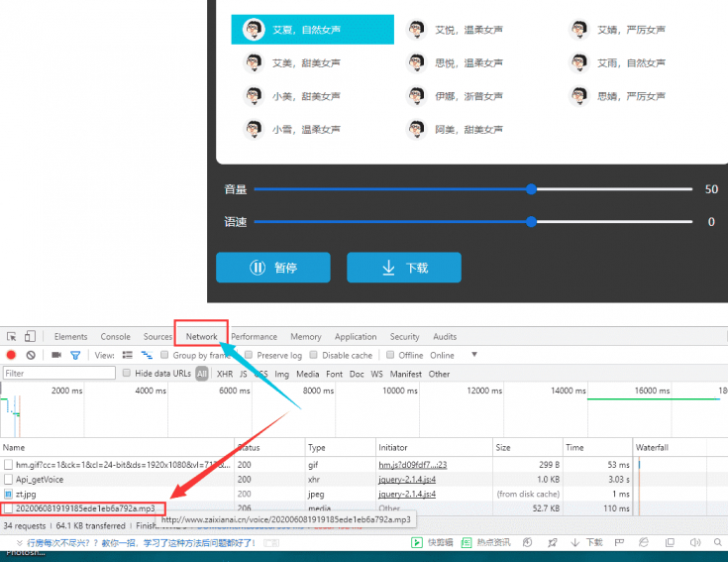Open the Application tab

(x=356, y=337)
